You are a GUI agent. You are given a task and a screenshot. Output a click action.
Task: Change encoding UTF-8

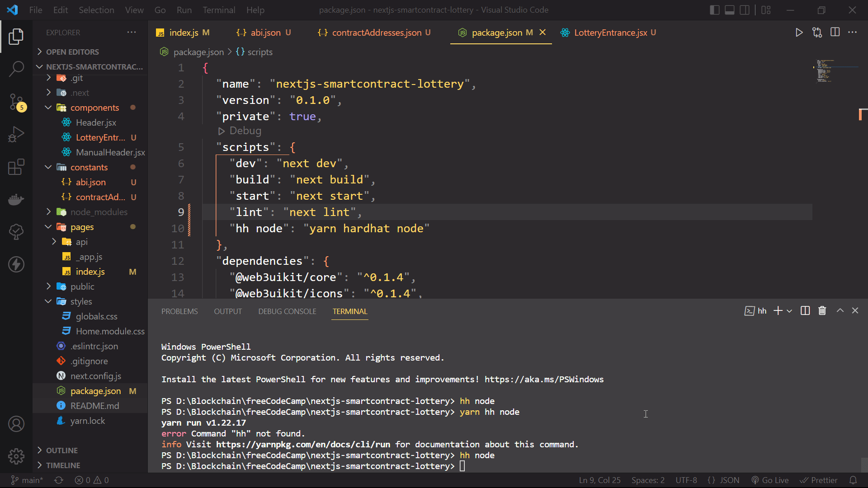click(686, 480)
